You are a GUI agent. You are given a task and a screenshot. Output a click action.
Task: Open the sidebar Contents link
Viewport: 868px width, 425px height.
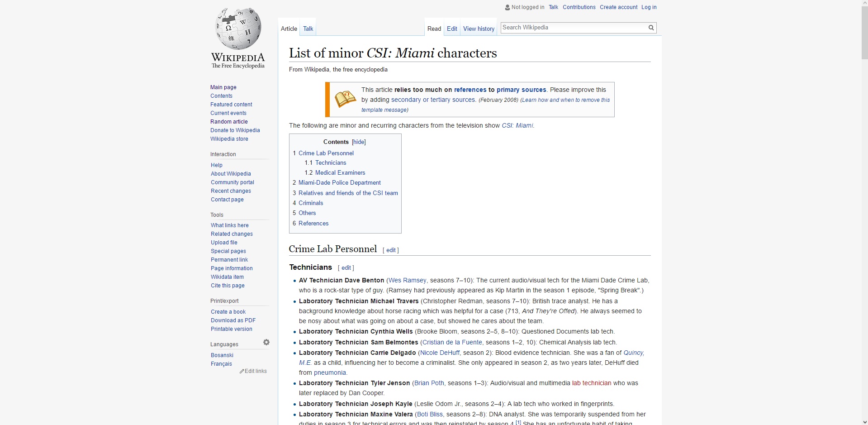pyautogui.click(x=221, y=96)
